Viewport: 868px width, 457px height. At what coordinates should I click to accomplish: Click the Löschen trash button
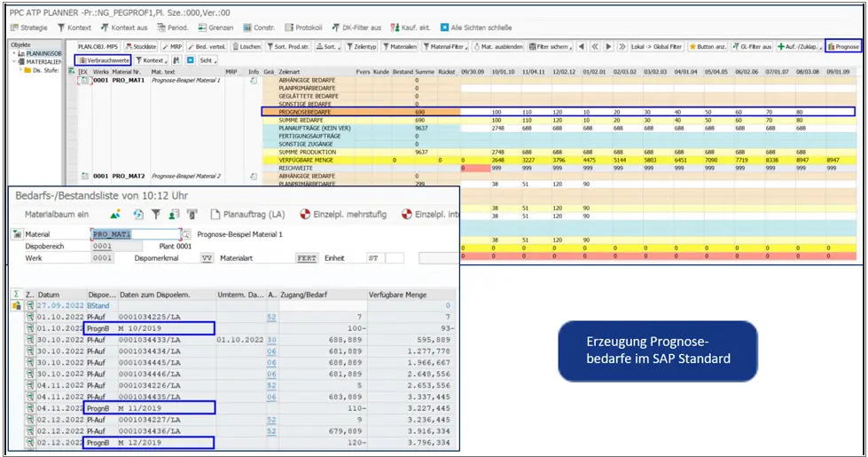[246, 46]
